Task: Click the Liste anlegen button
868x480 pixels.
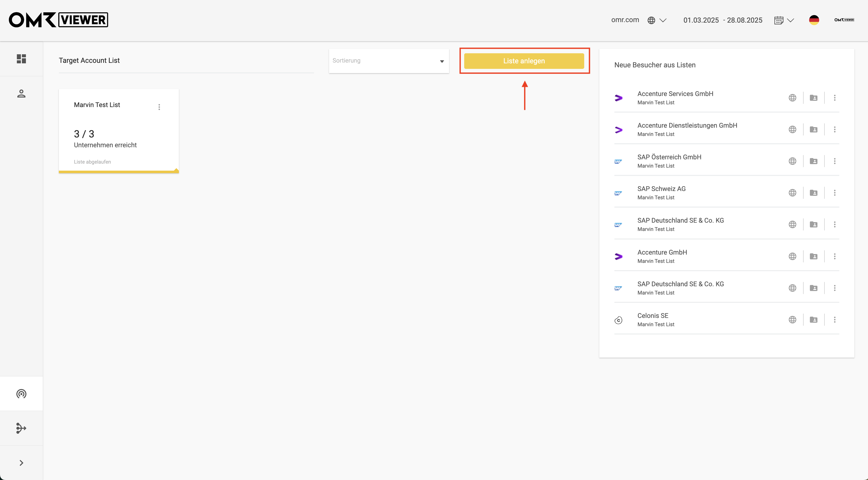Action: pyautogui.click(x=524, y=61)
